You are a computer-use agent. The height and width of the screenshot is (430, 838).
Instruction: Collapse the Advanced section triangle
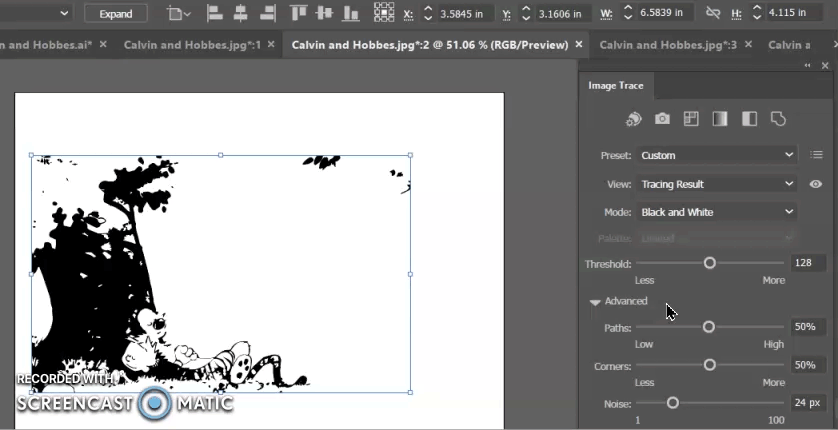(x=595, y=302)
